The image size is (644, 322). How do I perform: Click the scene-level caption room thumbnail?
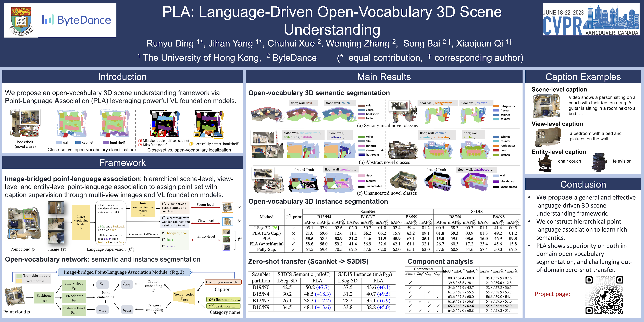click(546, 105)
